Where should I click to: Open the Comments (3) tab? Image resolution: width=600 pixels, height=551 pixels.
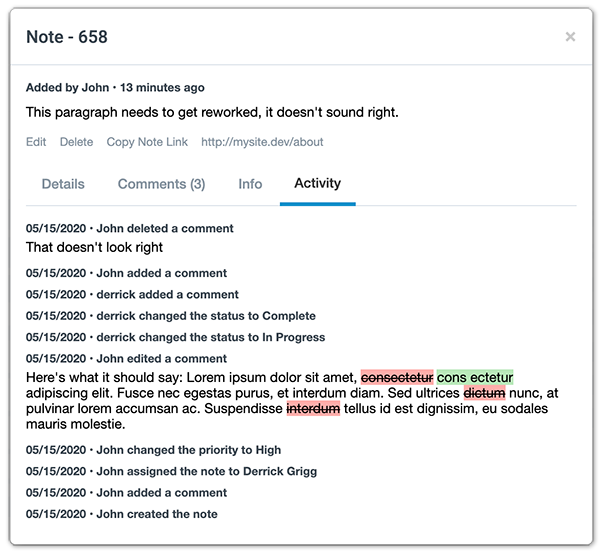(161, 184)
